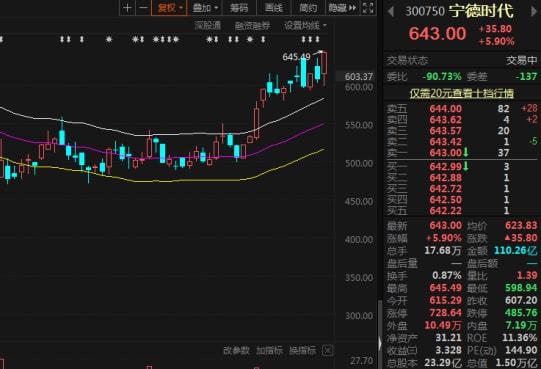
Task: Select the 融资融券 tab label
Action: coord(253,26)
